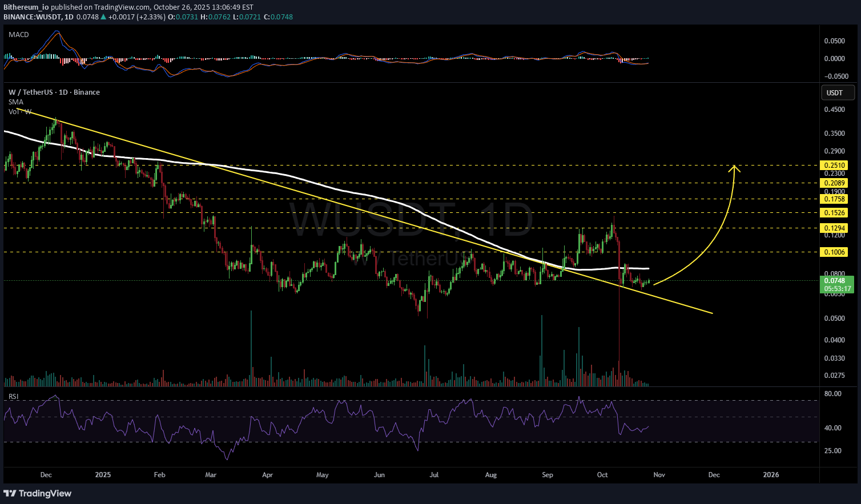
Task: Click the MACD indicator label
Action: tap(19, 35)
